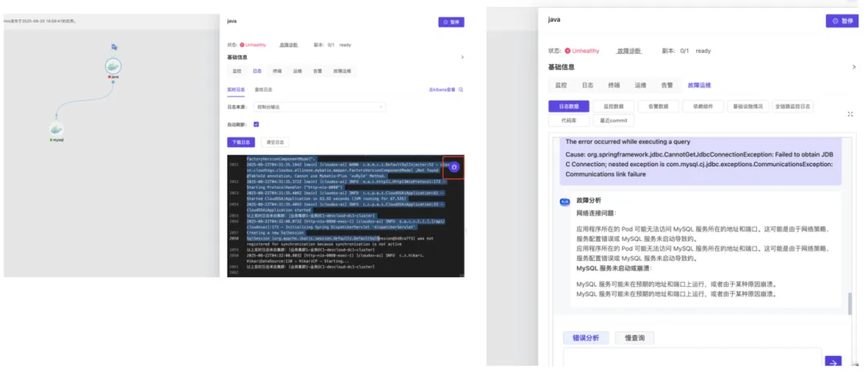
Task: Select the 依赖组件 data button
Action: click(703, 106)
